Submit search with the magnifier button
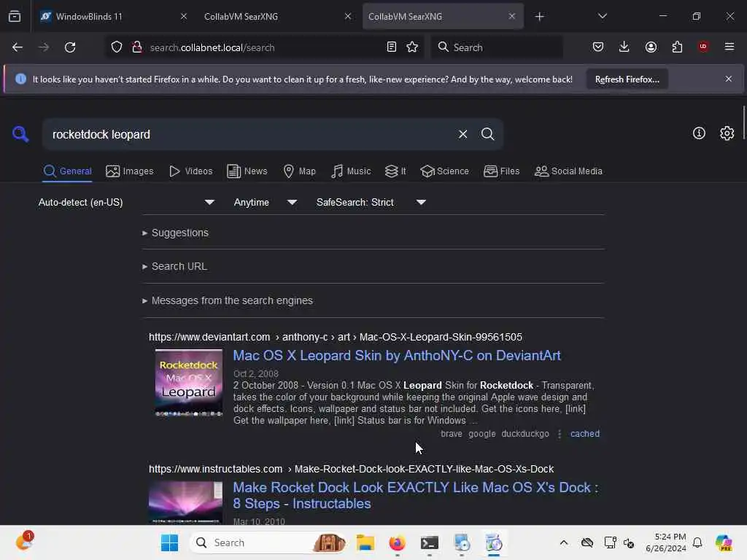This screenshot has height=560, width=747. (487, 134)
